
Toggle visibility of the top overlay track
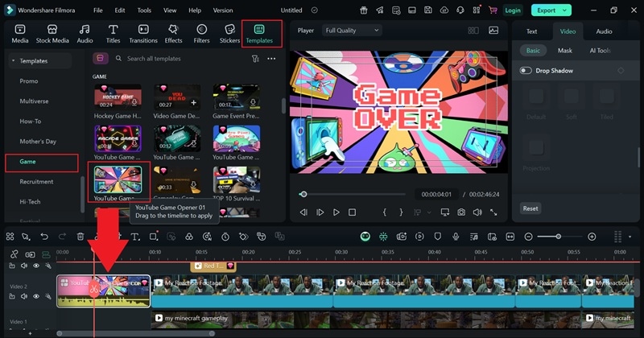click(36, 266)
